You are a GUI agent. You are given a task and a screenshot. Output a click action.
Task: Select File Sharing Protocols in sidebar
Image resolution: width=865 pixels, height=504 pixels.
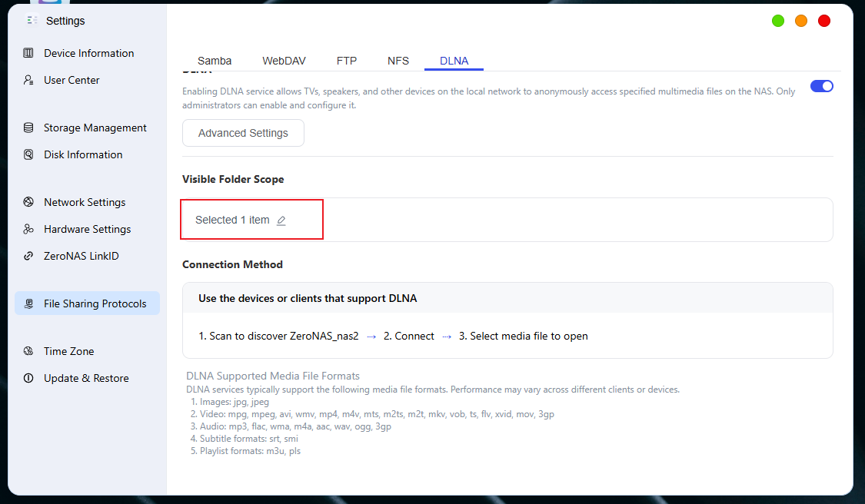point(87,303)
